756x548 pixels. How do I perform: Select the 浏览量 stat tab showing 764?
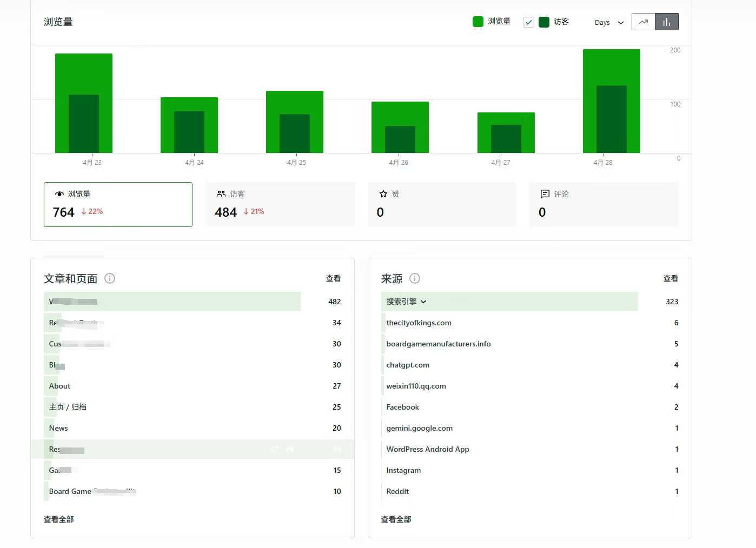point(118,204)
